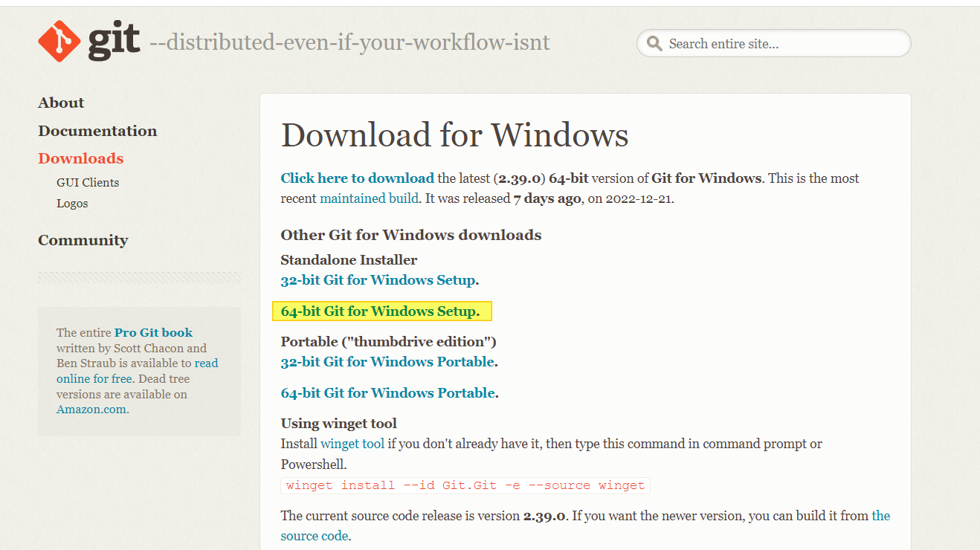Click the winget install command text
Screen dimensions: 980x550
point(465,485)
